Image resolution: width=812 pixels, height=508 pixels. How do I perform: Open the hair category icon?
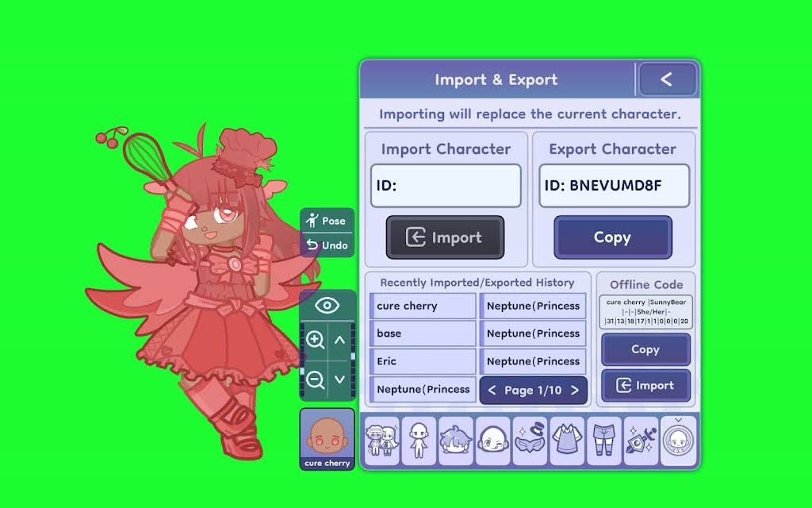(456, 441)
